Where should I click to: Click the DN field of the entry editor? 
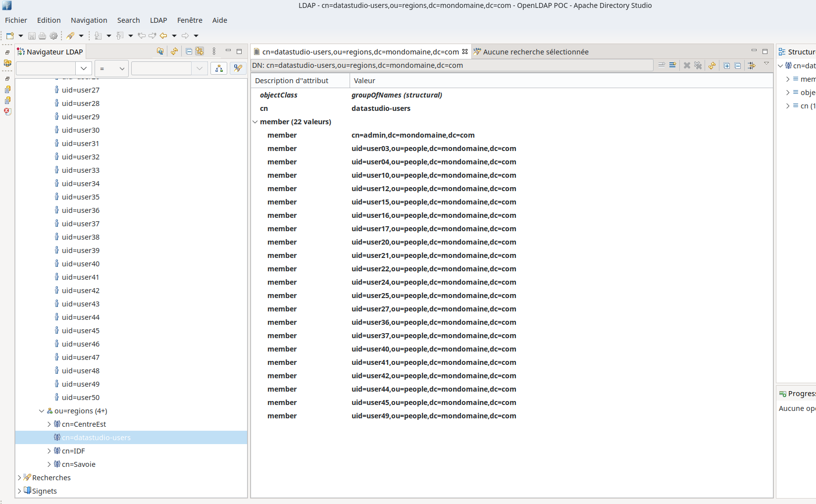(452, 65)
